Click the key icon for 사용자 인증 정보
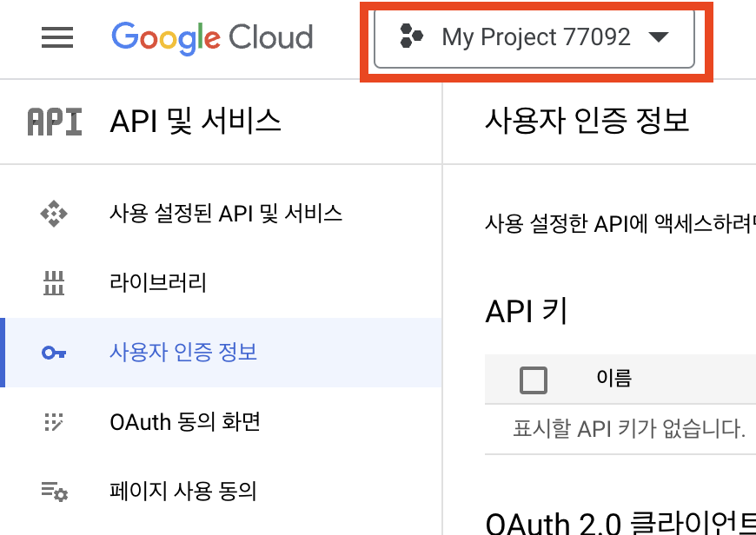Screen dimensions: 756x535 pyautogui.click(x=54, y=353)
